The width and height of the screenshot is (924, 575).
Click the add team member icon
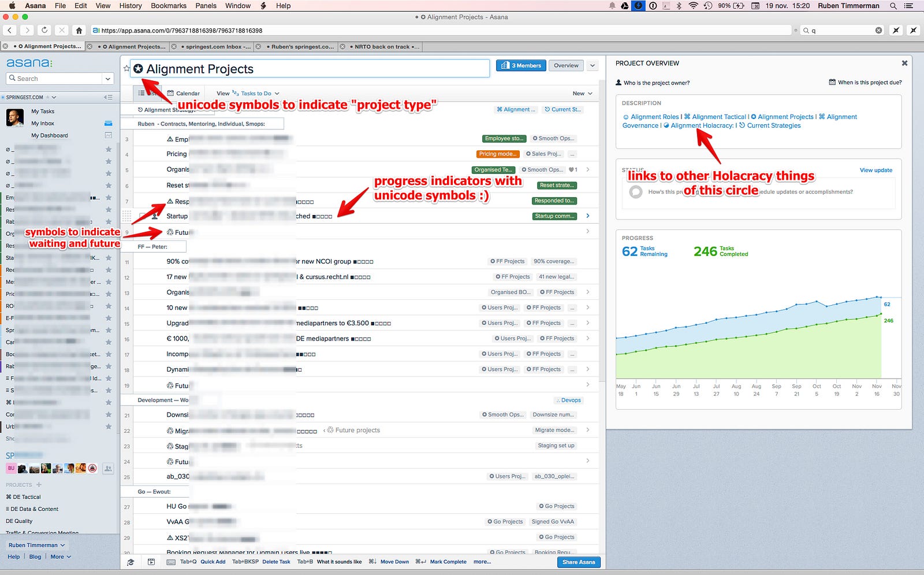click(108, 469)
